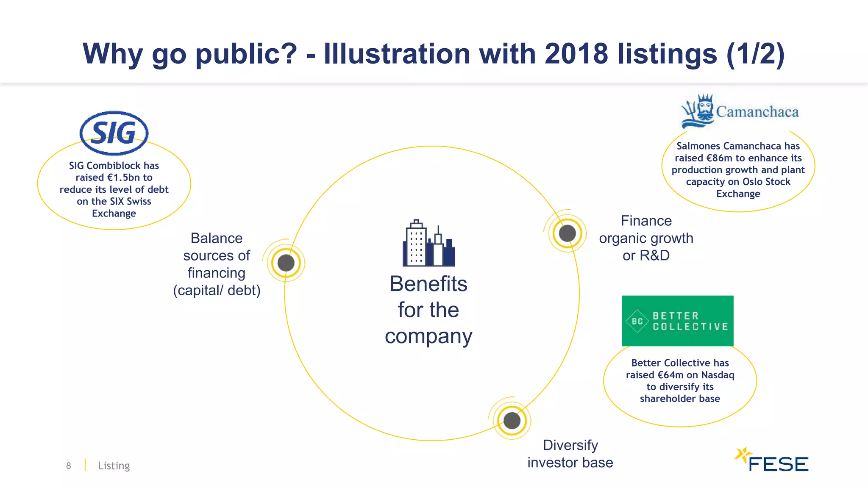Click 'Benefits for the company' center text
868x488 pixels.
[428, 310]
